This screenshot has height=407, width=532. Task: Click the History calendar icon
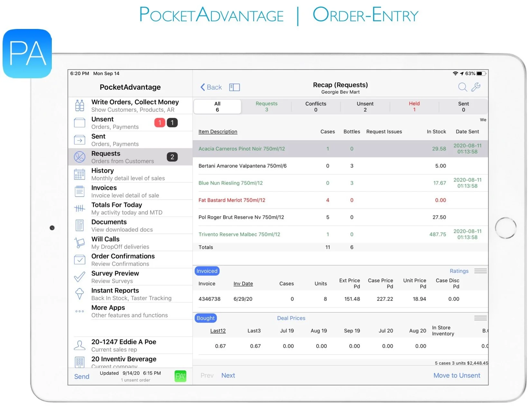79,174
